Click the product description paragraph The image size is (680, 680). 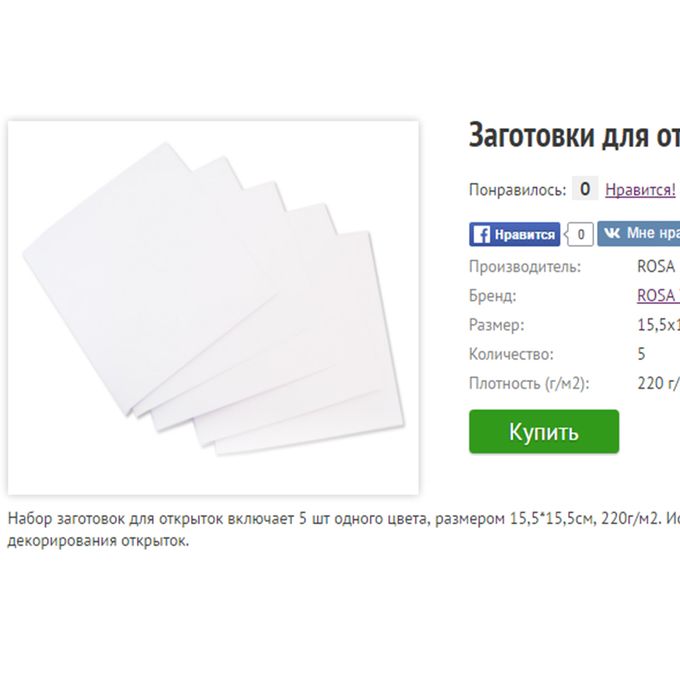point(343,530)
